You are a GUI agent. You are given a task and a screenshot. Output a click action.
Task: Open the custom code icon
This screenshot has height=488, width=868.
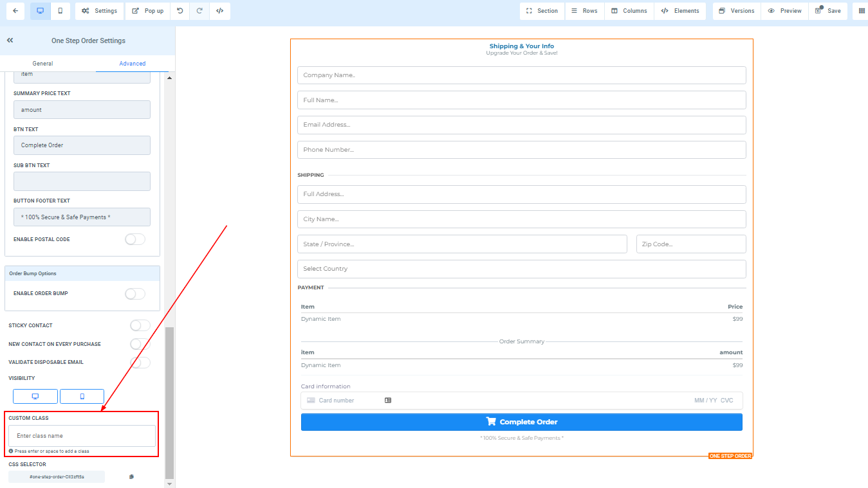219,11
